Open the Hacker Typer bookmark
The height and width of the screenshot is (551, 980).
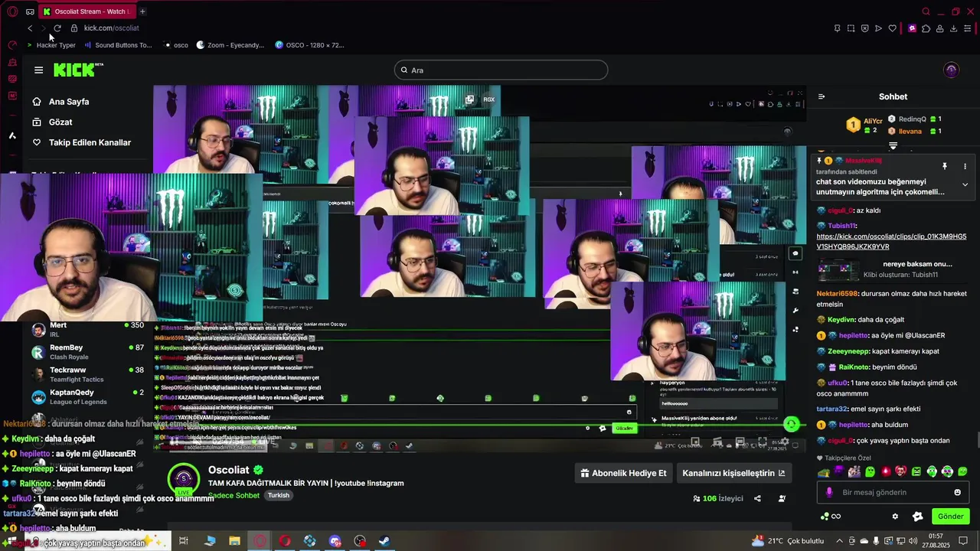coord(51,45)
